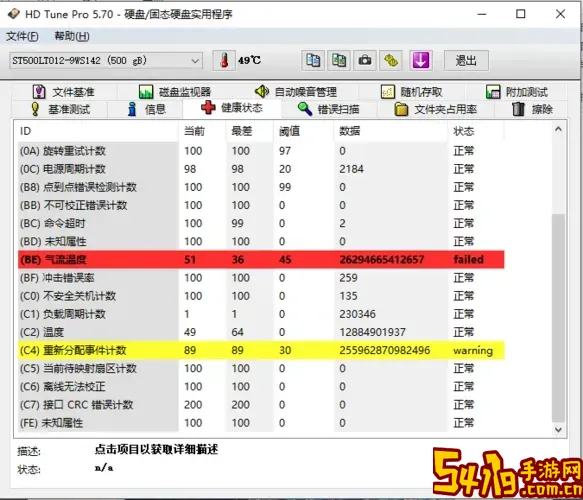Select the (0C) 电源周期计数 row

pyautogui.click(x=261, y=169)
